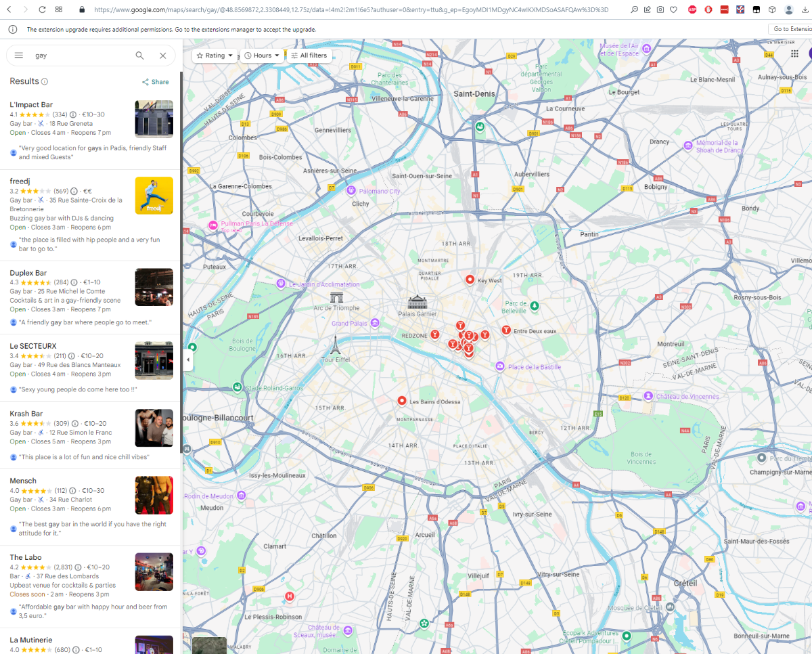Click the Les Bains d'Odessa map pin
The width and height of the screenshot is (812, 654).
point(402,401)
